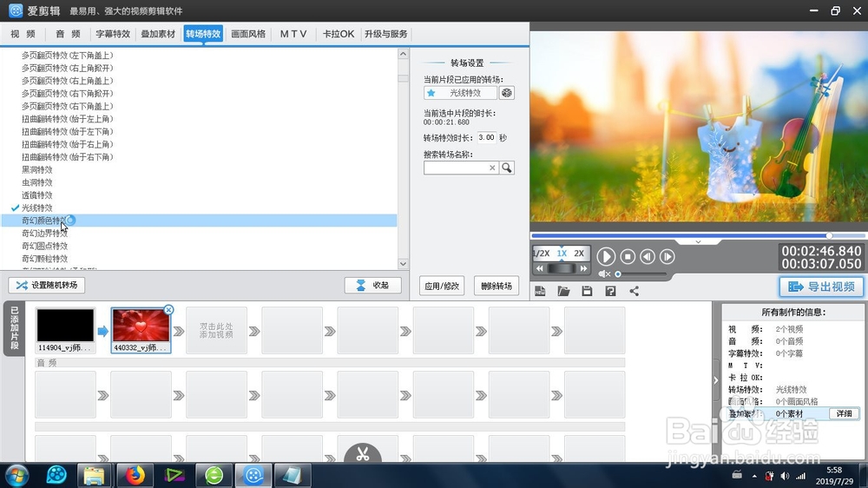Focus the 搜索转场名称 search box
This screenshot has width=868, height=488.
456,168
